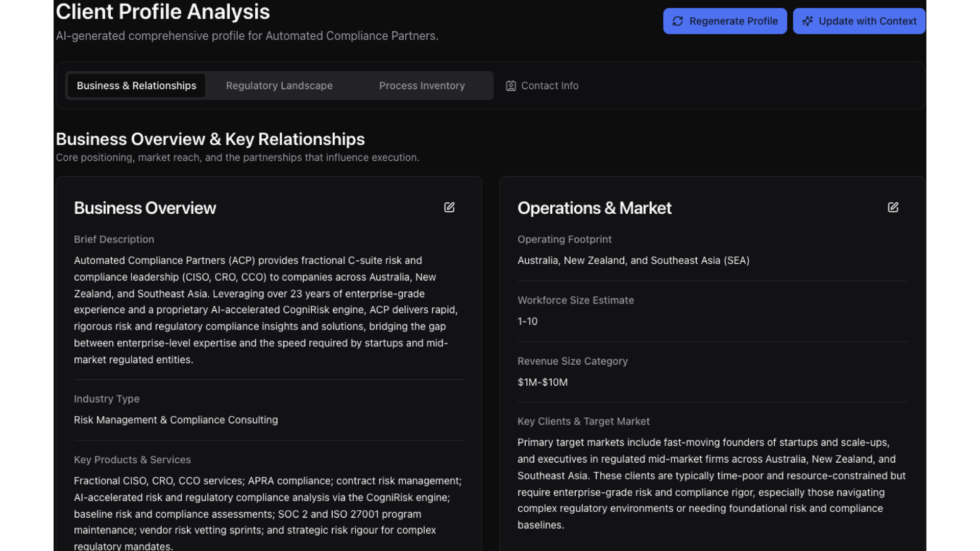Click the edit icon on Operations & Market card
Viewport: 980px width, 551px height.
click(893, 207)
